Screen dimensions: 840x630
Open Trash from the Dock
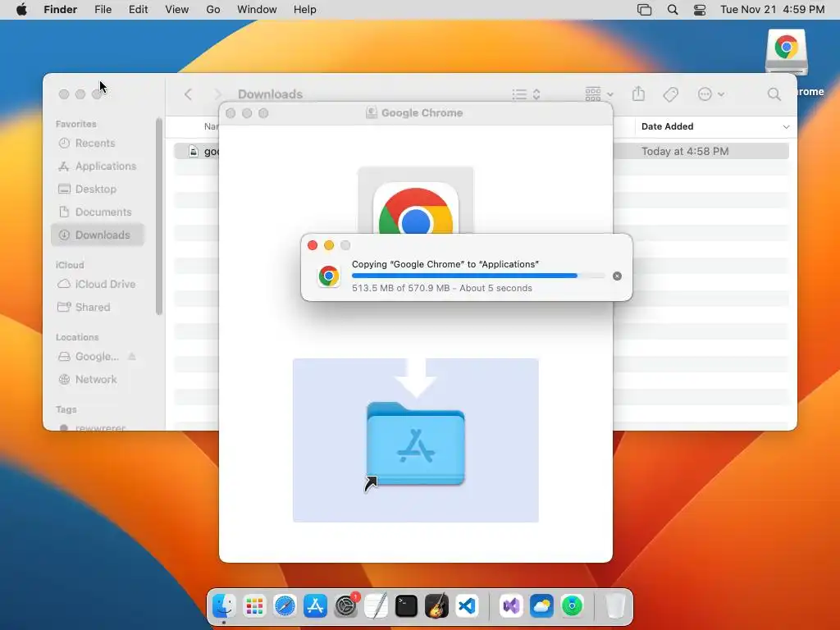pyautogui.click(x=615, y=606)
